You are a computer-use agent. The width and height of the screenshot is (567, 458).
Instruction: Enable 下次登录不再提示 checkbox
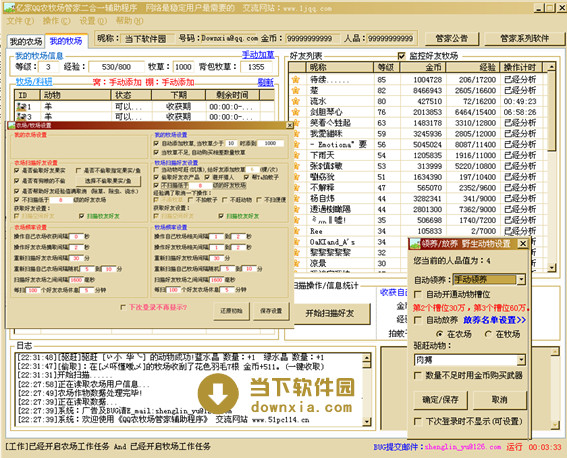[123, 307]
